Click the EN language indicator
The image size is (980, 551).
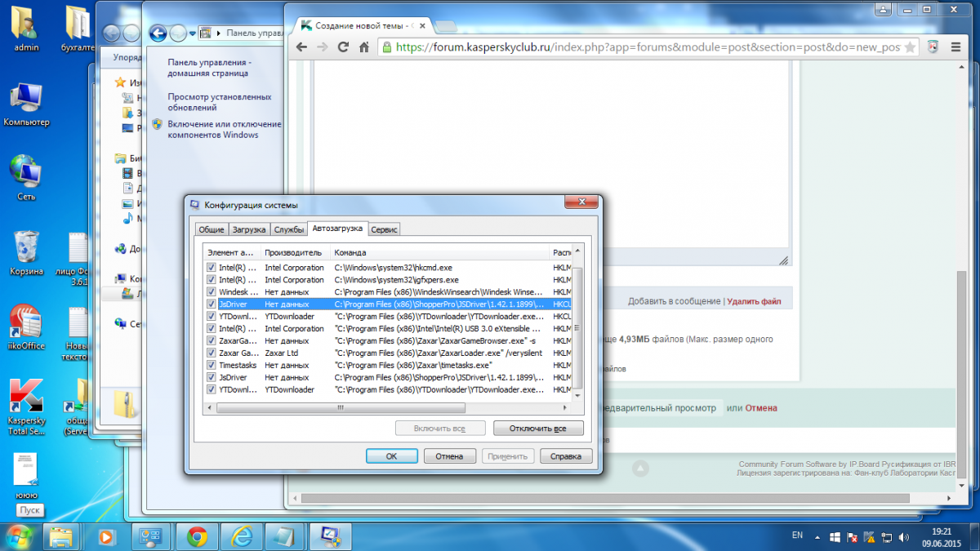click(797, 536)
